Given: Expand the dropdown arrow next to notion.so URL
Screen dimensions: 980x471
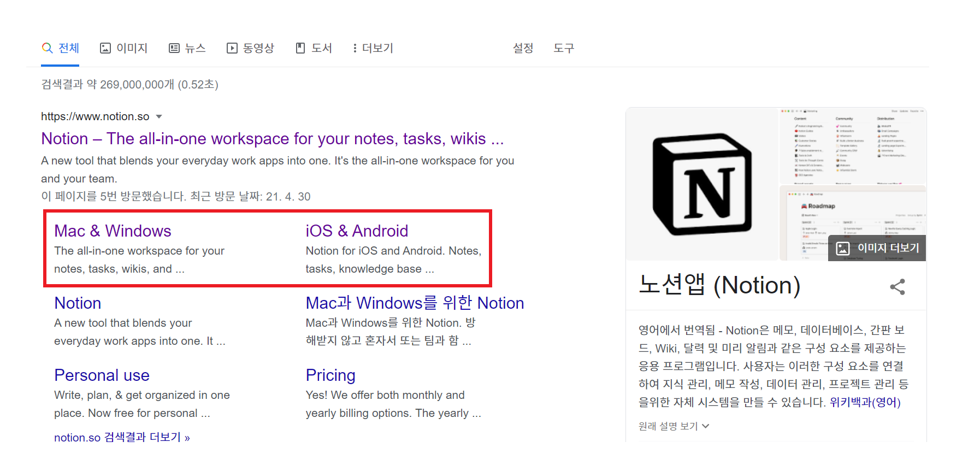Looking at the screenshot, I should (159, 116).
